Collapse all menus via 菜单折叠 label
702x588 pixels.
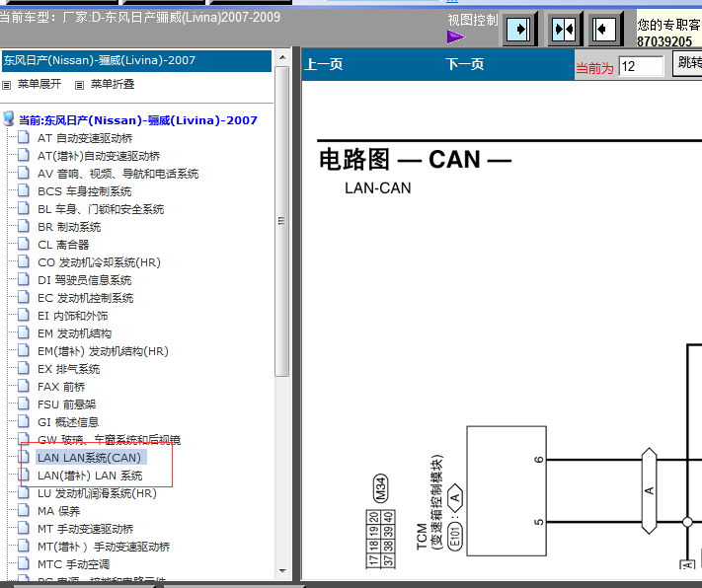coord(113,84)
